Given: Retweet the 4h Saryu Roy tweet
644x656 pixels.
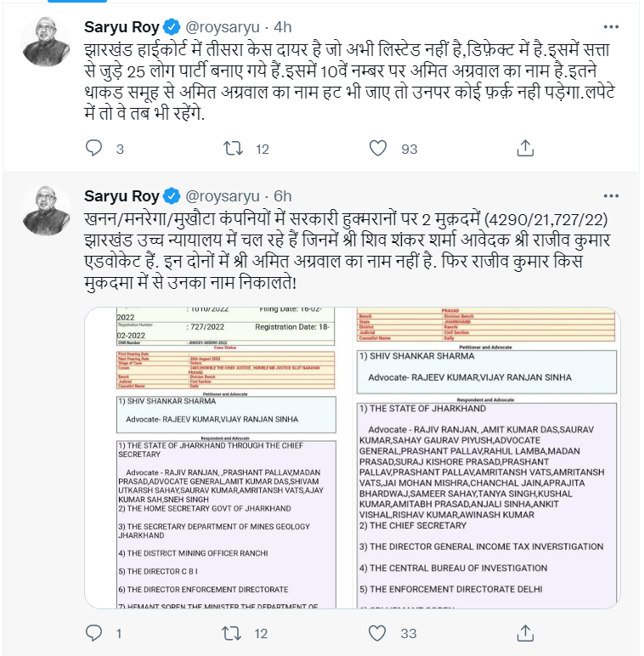Looking at the screenshot, I should click(233, 148).
